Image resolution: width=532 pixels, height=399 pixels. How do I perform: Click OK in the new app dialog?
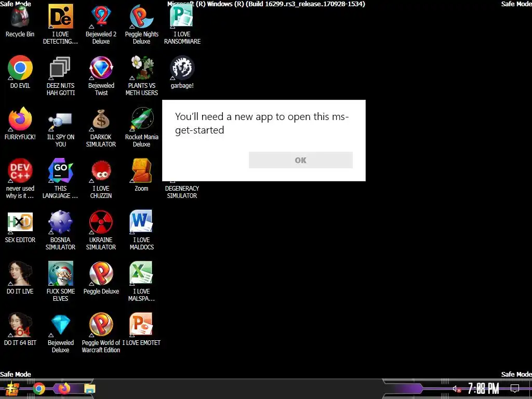(x=301, y=160)
